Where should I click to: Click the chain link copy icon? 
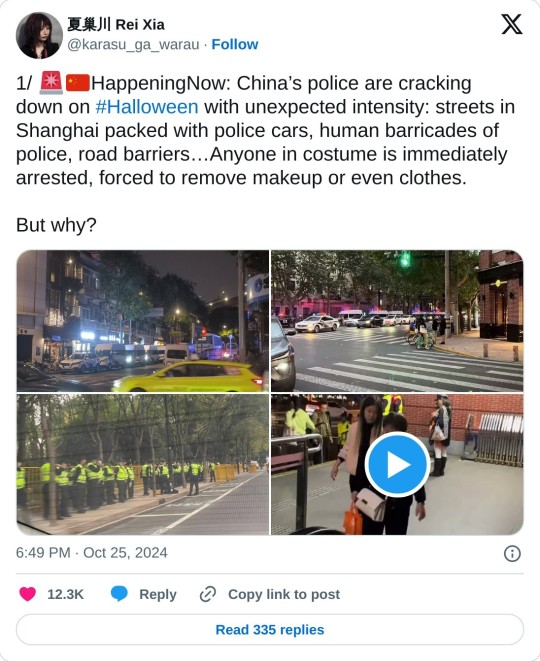click(208, 594)
